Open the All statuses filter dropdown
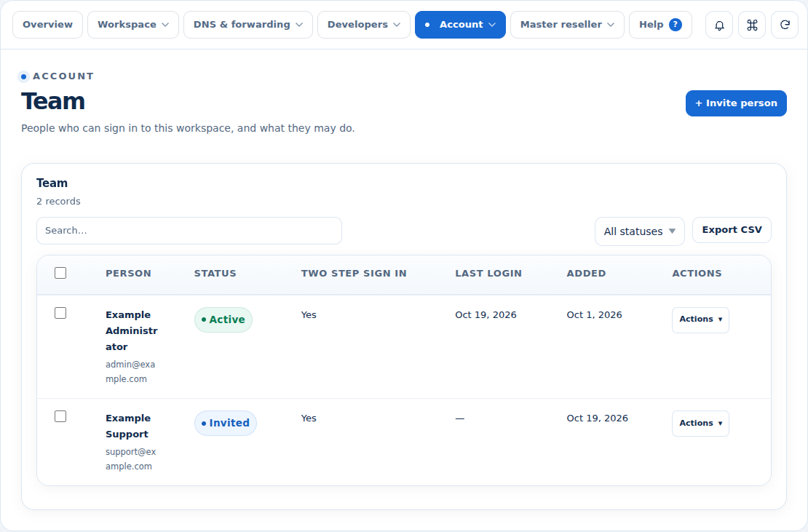This screenshot has height=532, width=808. pyautogui.click(x=640, y=231)
